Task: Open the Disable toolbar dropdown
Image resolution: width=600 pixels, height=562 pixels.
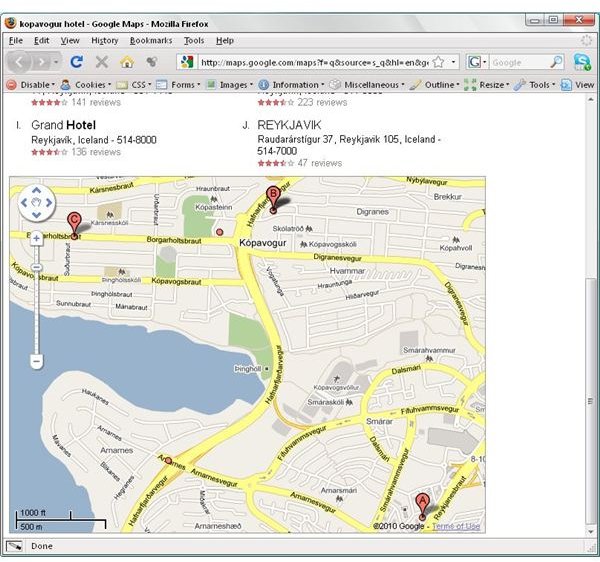Action: pos(31,85)
